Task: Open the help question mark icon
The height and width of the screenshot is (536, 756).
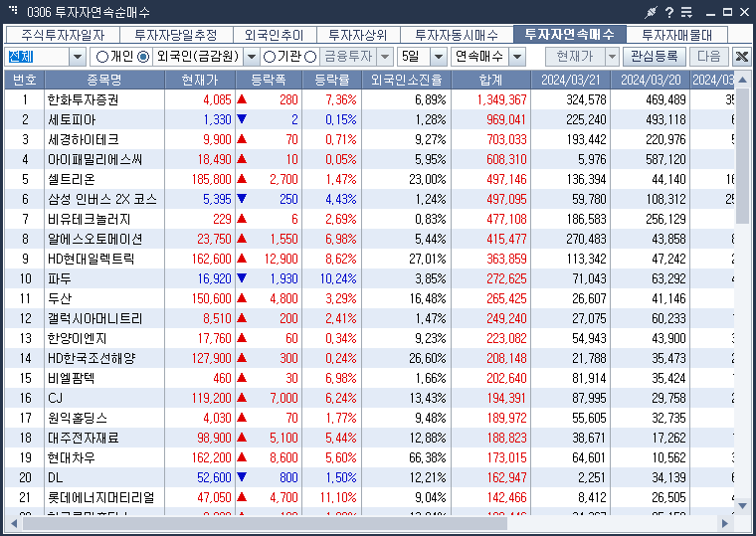Action: [669, 13]
